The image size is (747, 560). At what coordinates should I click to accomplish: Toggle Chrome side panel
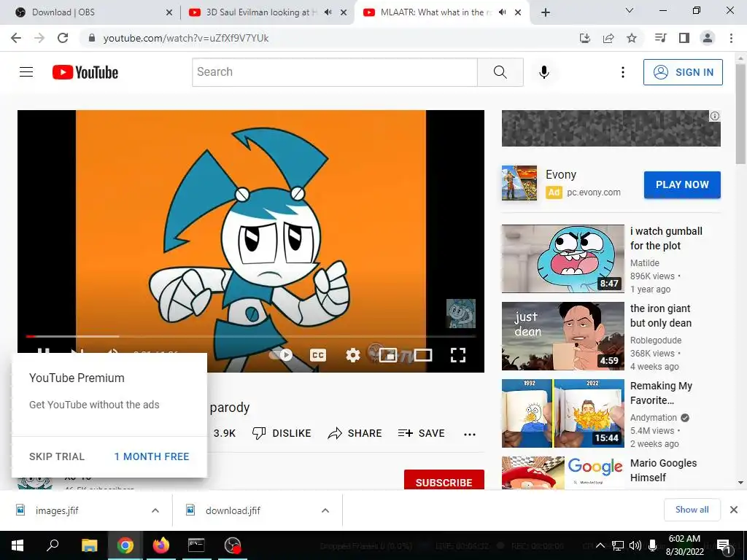[684, 38]
